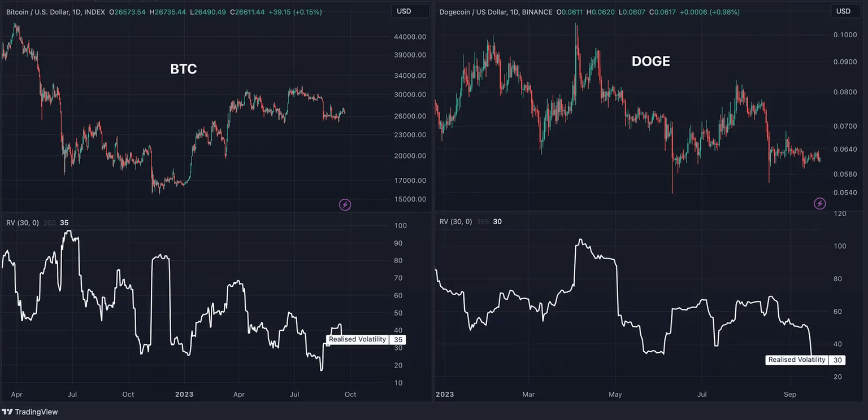Click the Bitcoin close value C26611.44

247,12
